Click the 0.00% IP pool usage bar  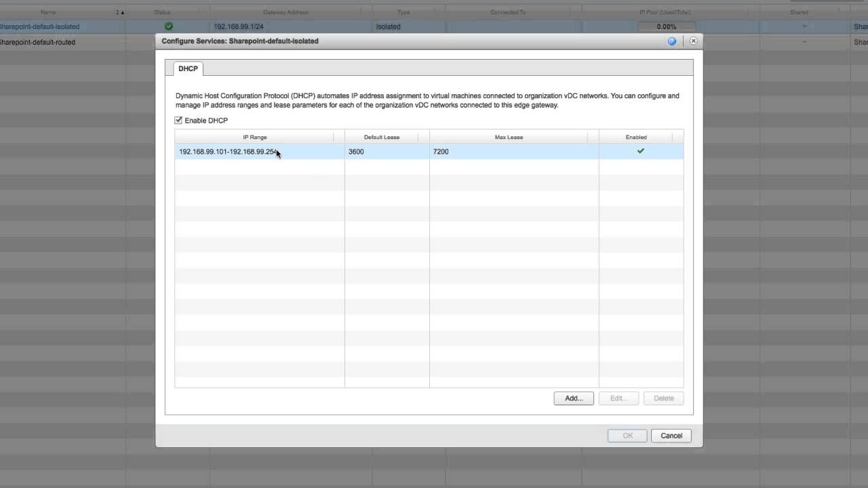(667, 26)
